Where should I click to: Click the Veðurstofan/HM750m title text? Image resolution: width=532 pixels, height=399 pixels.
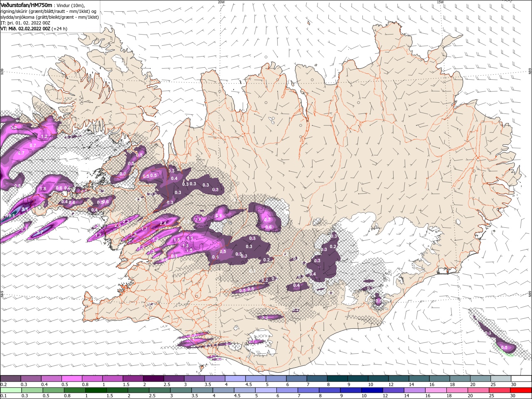tap(26, 5)
